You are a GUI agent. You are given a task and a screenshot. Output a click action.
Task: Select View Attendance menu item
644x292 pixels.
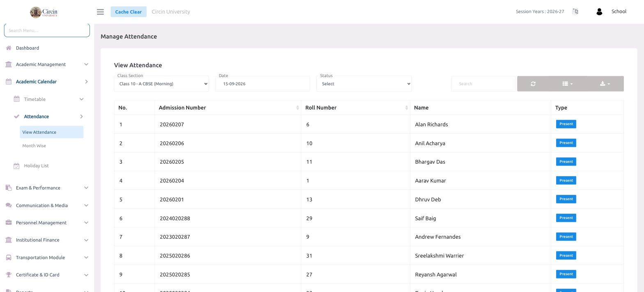pyautogui.click(x=52, y=132)
